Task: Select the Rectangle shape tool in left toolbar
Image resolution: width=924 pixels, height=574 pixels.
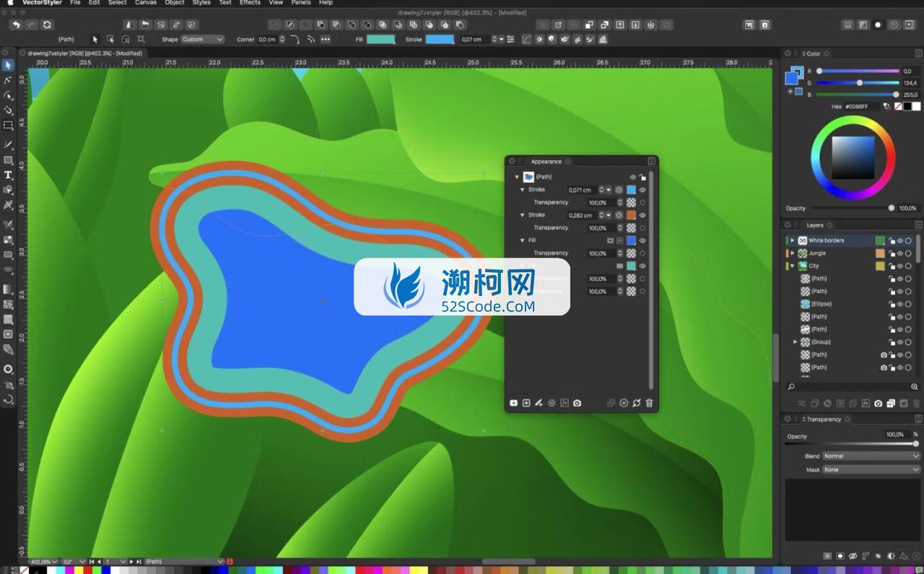Action: [9, 160]
